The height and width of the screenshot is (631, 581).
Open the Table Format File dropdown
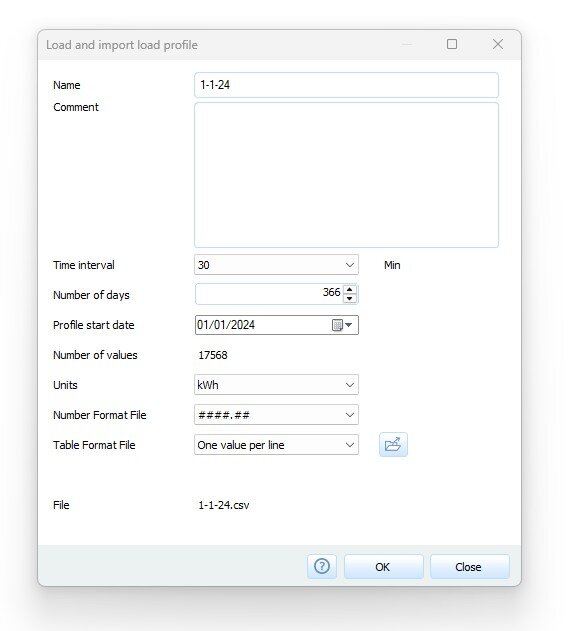350,445
